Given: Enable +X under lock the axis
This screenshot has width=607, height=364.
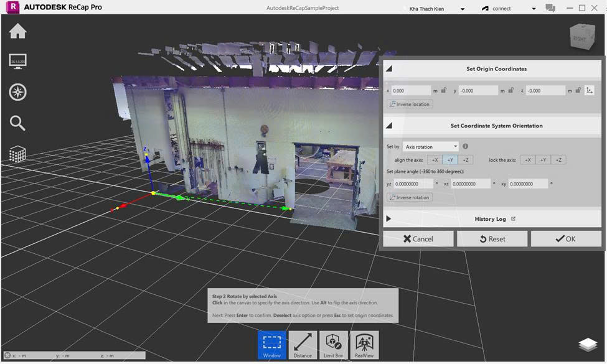Looking at the screenshot, I should pyautogui.click(x=528, y=160).
